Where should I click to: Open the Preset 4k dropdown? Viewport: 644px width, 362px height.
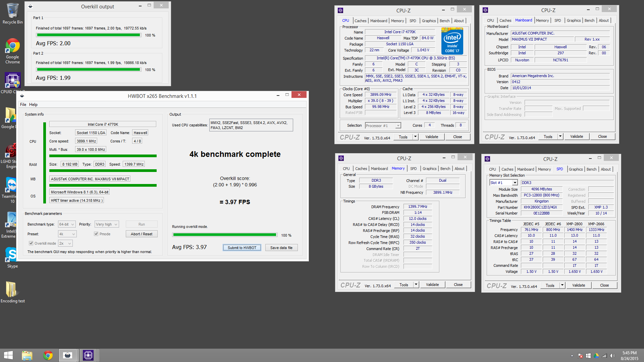tap(67, 234)
